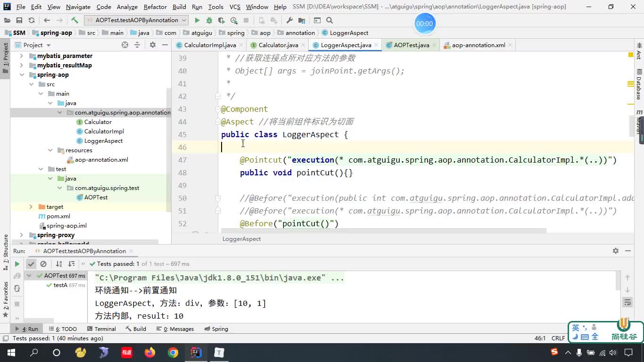Viewport: 644px width, 362px height.
Task: Sort tests by duration in the Run panel
Action: [x=72, y=264]
